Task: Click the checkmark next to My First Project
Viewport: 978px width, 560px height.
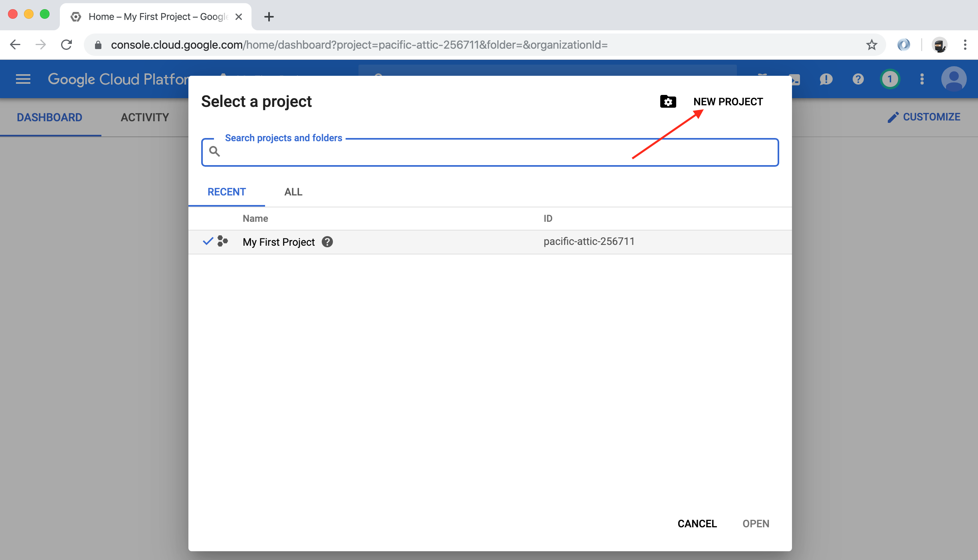Action: (x=208, y=242)
